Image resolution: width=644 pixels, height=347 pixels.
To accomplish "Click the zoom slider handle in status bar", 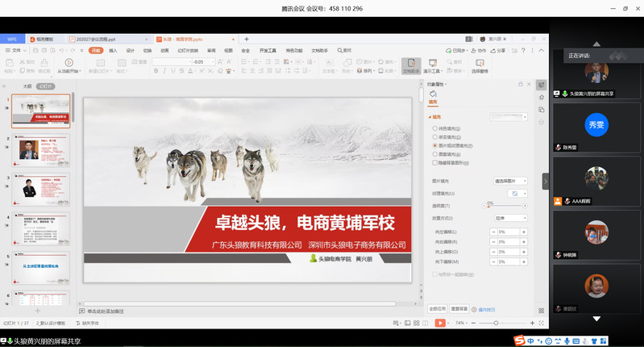I will coord(497,323).
